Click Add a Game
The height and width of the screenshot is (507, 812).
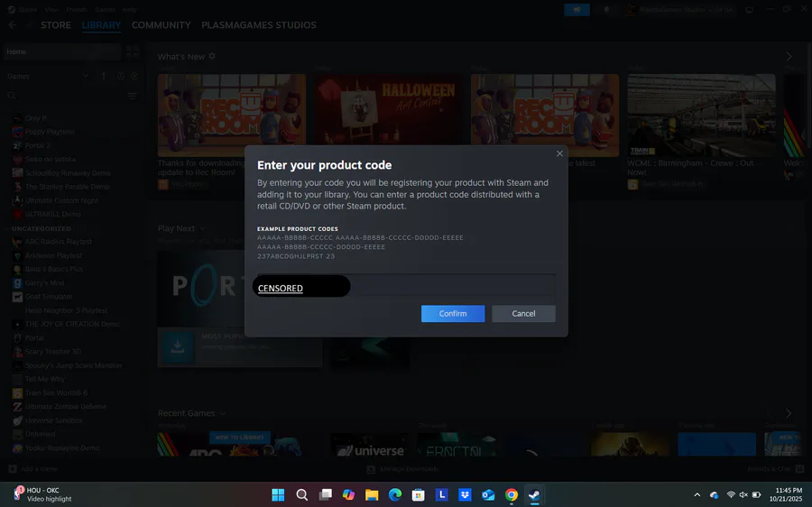click(33, 469)
